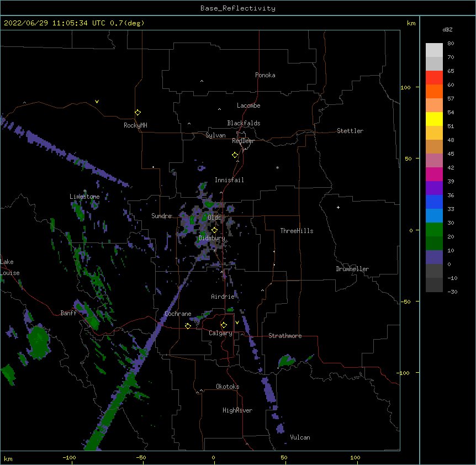Click the Innisfail city label
Screen dimensions: 476x465
(x=229, y=180)
